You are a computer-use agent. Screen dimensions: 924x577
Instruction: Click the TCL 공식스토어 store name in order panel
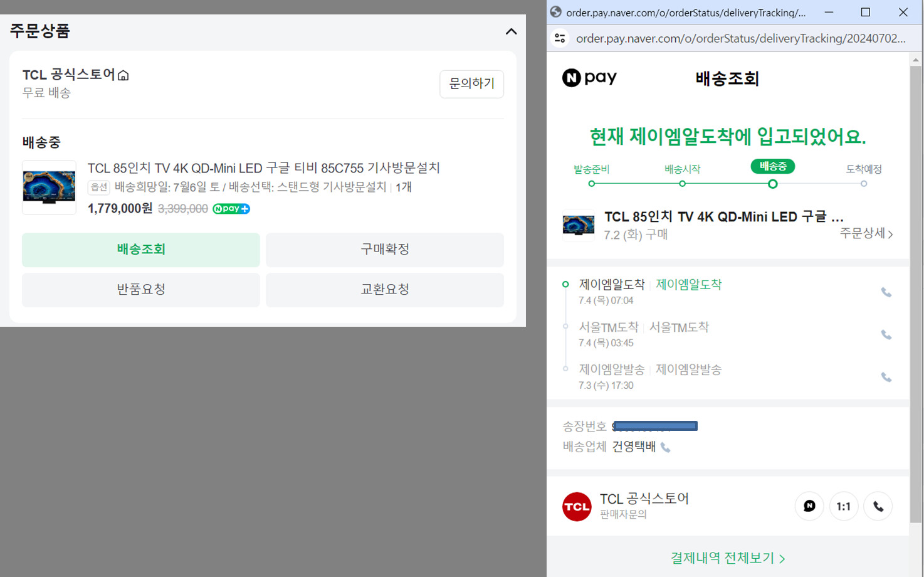[x=69, y=75]
